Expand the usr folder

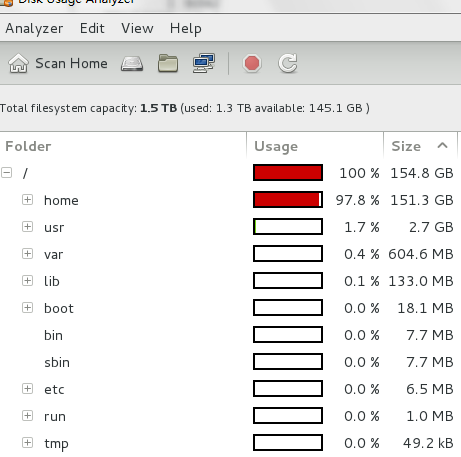[x=27, y=227]
